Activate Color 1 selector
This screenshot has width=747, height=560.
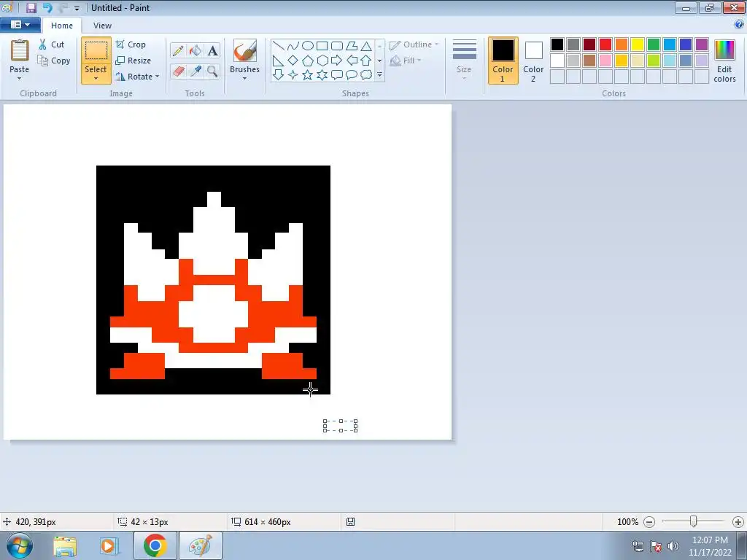503,61
